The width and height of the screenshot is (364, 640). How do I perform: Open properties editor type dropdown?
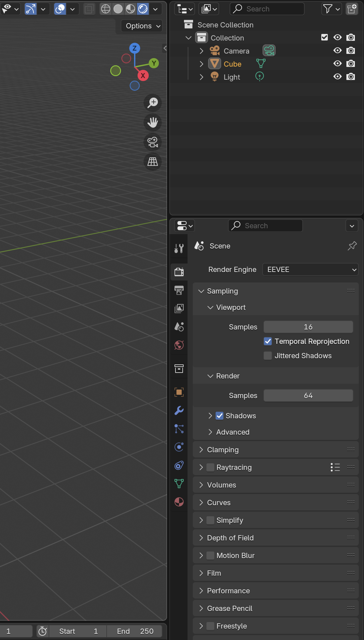pos(185,226)
